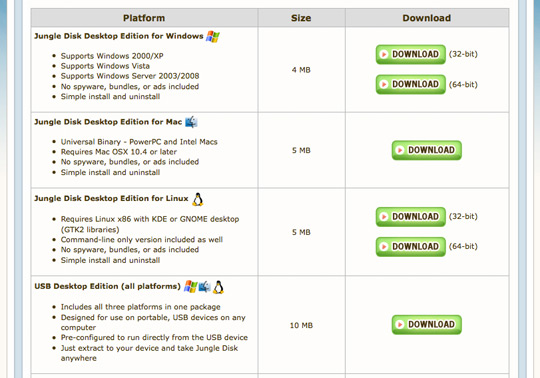Click the Linux penguin icon beside Desktop Edition for Linux

[197, 199]
